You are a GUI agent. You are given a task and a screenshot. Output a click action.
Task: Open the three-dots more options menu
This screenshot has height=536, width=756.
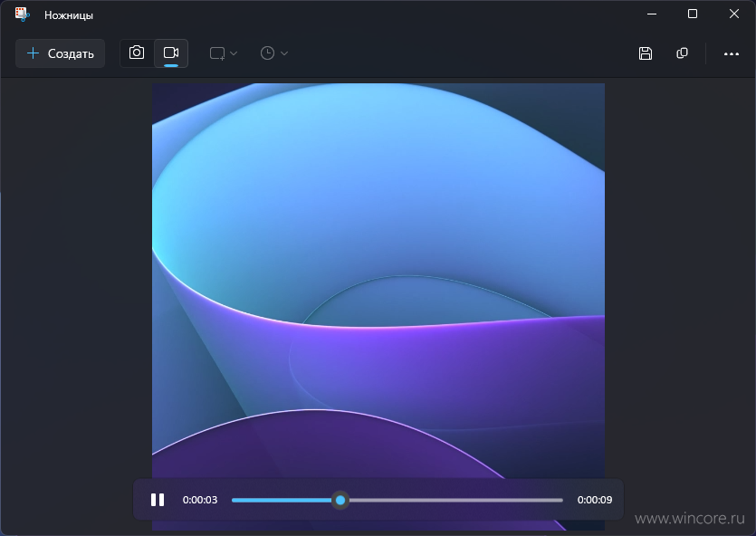(732, 53)
